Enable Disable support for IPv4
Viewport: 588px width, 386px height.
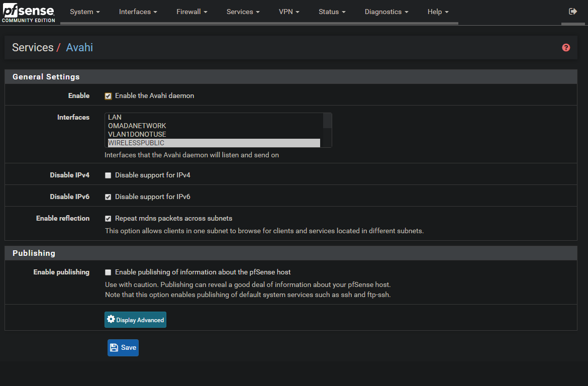pos(108,175)
